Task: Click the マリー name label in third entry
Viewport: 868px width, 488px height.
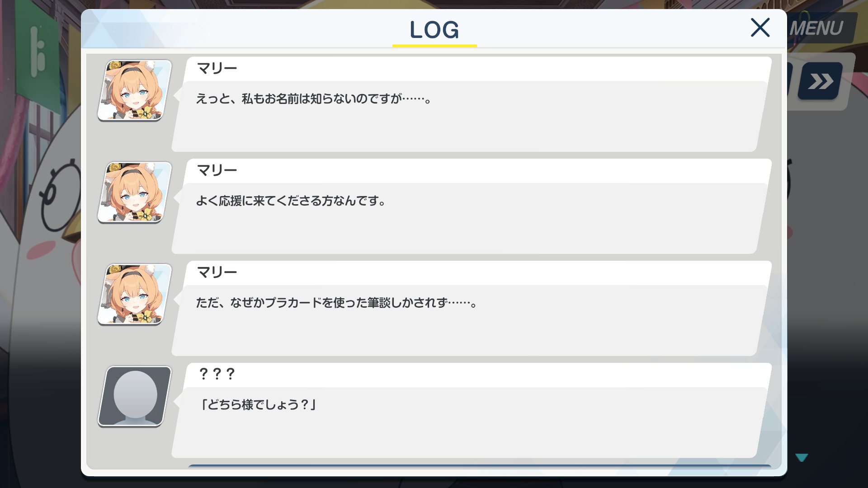Action: pos(217,272)
